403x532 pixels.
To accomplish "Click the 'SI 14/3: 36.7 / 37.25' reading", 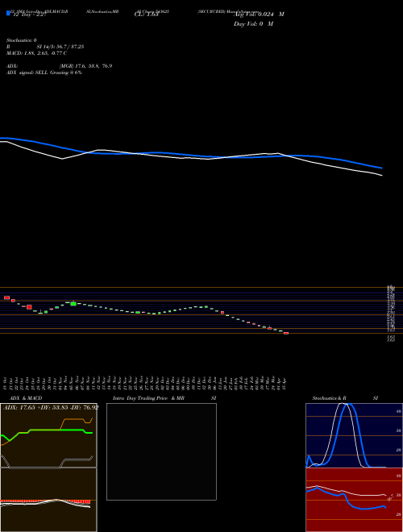I will 60,47.
